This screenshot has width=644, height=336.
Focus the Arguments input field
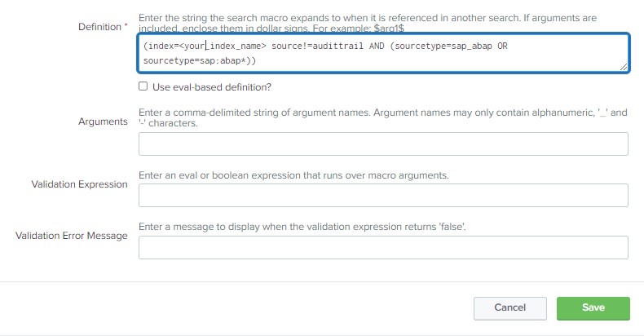[383, 144]
